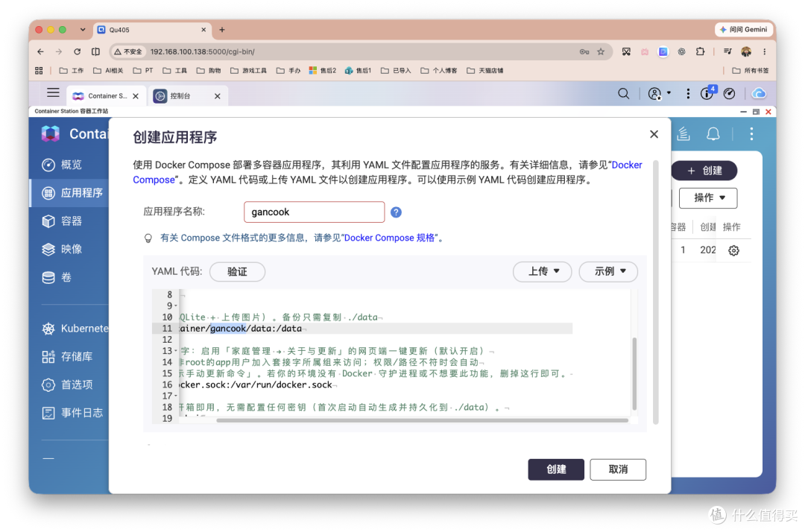Select 映像 in the sidebar
The width and height of the screenshot is (805, 532).
coord(69,250)
